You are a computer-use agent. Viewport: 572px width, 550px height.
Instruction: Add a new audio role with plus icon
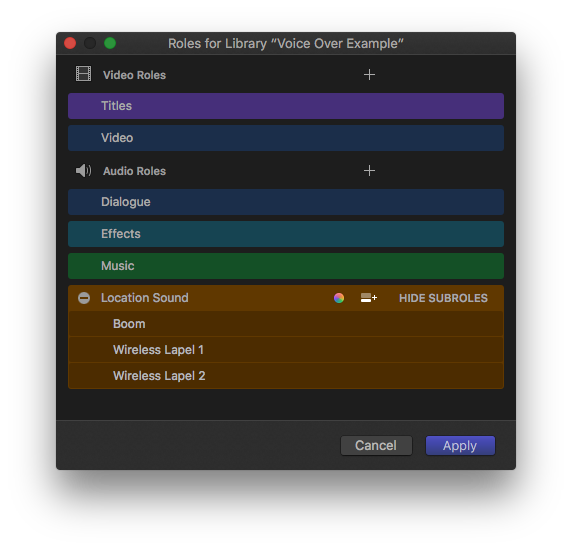tap(369, 170)
